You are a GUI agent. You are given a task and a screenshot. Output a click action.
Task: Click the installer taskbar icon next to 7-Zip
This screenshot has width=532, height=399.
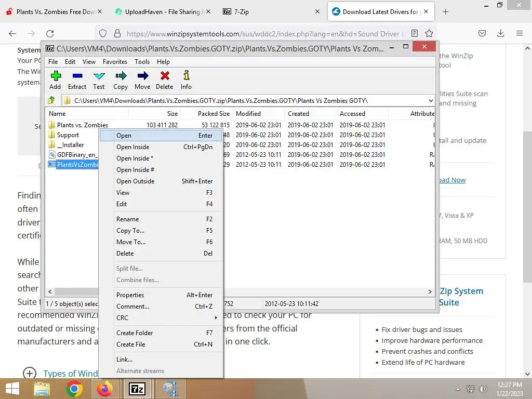170,389
